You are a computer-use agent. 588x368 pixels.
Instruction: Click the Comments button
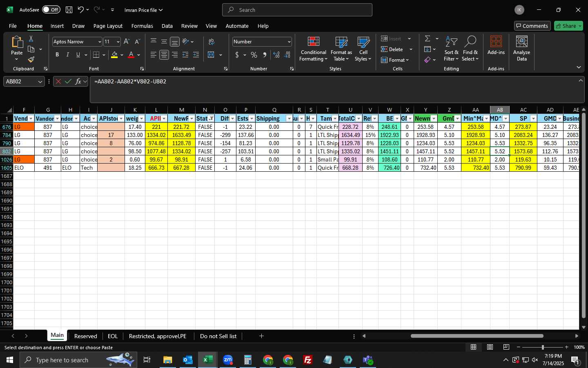532,26
